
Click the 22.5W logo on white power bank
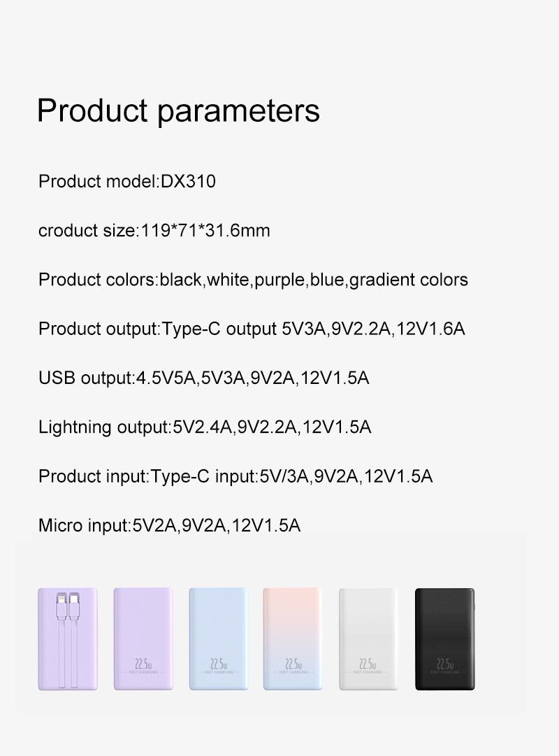coord(368,664)
